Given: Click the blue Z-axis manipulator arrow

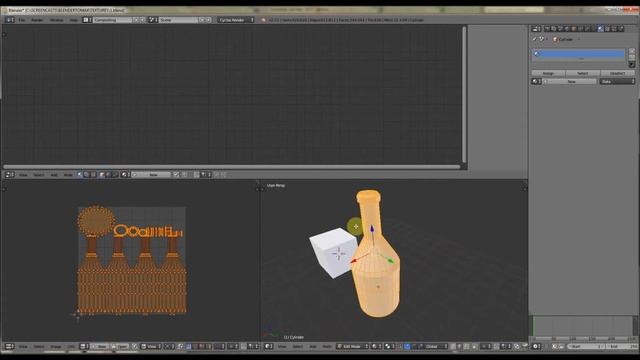Looking at the screenshot, I should coord(372,228).
